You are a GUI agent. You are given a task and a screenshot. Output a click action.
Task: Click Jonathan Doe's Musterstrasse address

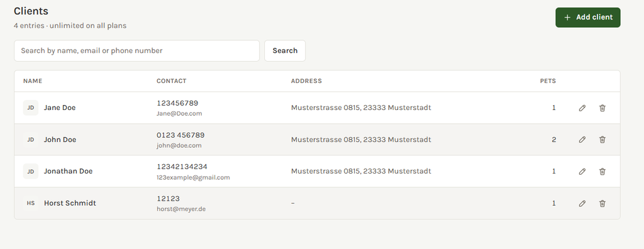point(361,171)
